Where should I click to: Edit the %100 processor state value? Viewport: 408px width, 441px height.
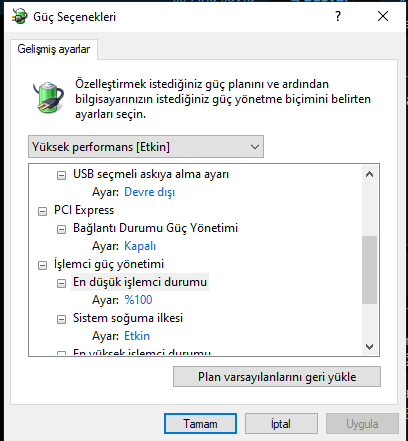138,300
